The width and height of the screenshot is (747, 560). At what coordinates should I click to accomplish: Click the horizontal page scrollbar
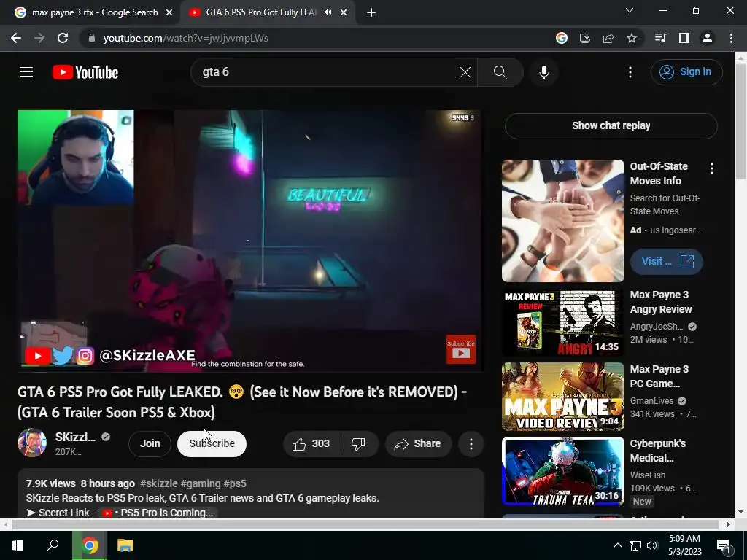coord(365,524)
